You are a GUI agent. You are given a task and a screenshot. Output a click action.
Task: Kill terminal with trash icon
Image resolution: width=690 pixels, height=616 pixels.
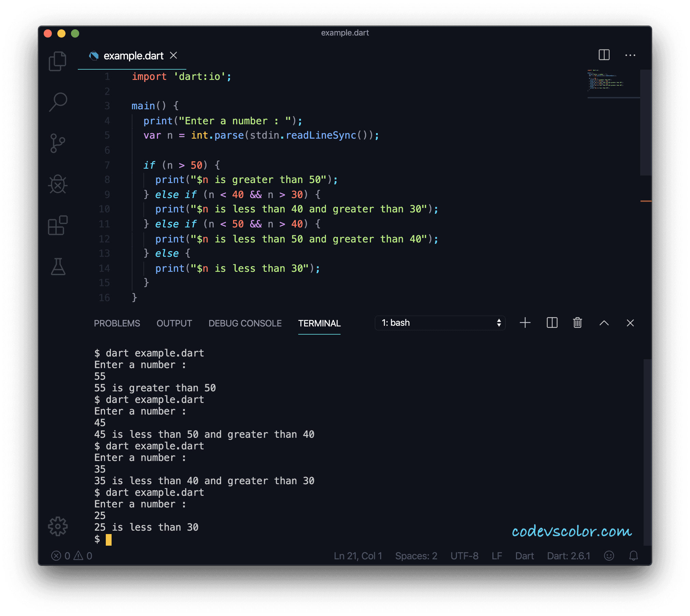point(577,323)
